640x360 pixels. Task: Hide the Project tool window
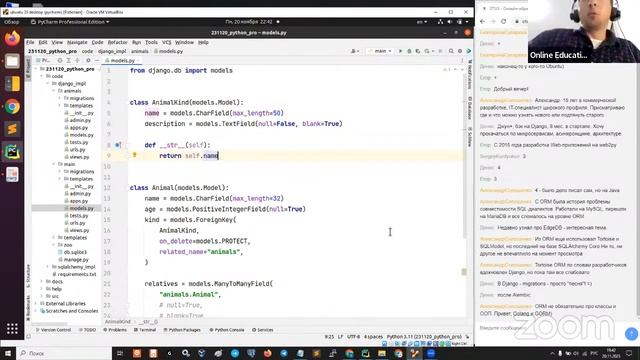click(97, 60)
